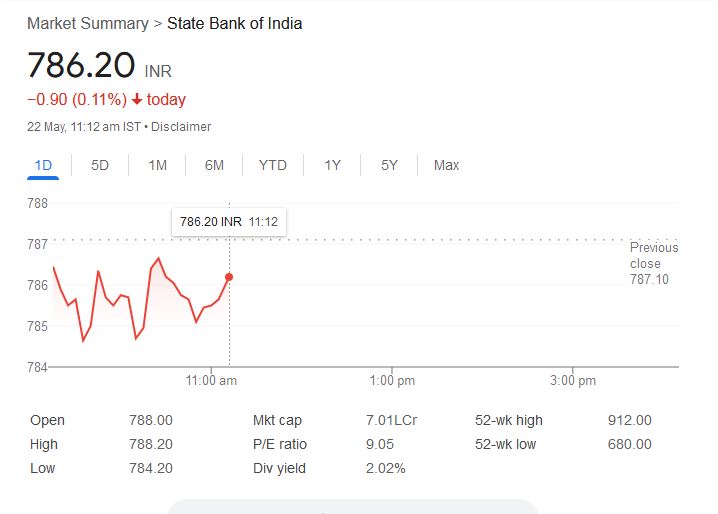
Task: Open the 5Y chart range
Action: pyautogui.click(x=389, y=165)
